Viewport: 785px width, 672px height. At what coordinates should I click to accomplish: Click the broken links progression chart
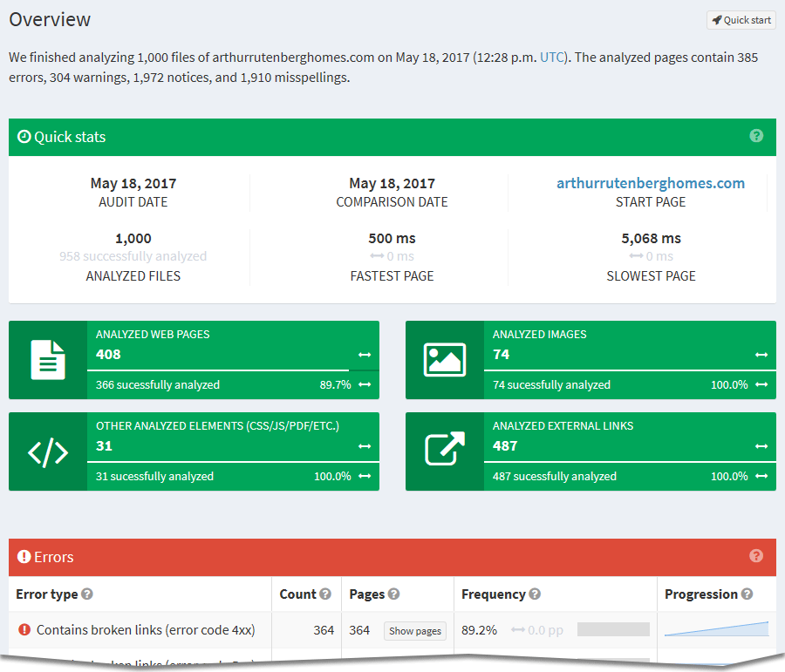click(716, 629)
